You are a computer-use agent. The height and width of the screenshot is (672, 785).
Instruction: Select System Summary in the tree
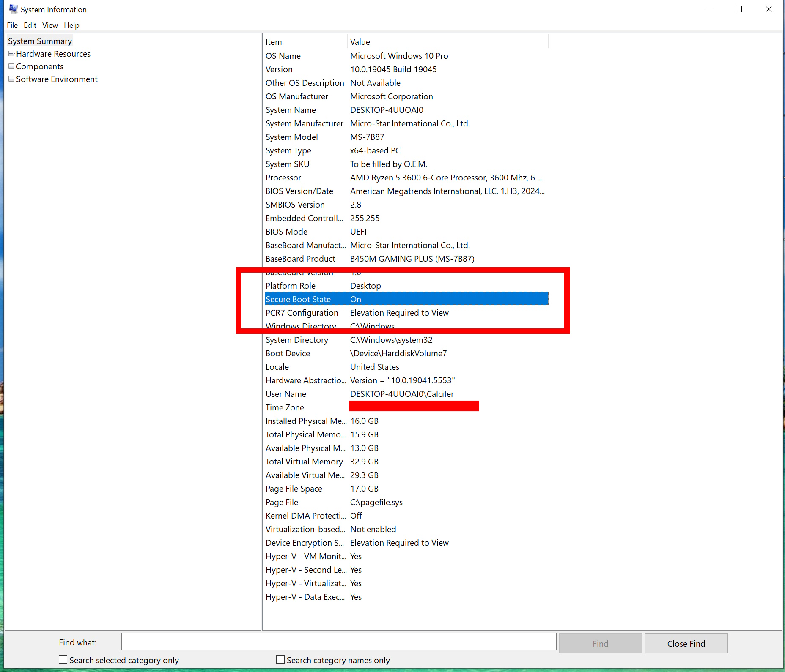[40, 41]
